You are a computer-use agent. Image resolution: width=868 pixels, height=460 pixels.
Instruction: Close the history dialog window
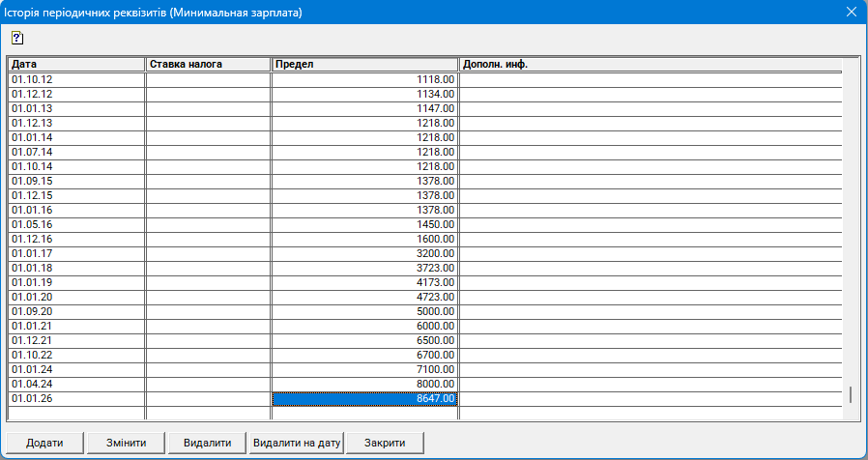(852, 13)
